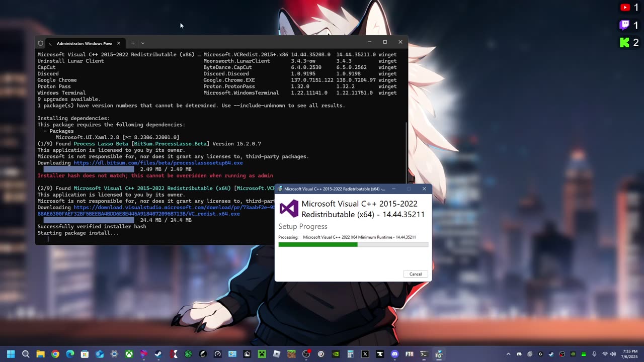Click the YouTube viewer counter overlay
The height and width of the screenshot is (362, 644).
point(629,8)
